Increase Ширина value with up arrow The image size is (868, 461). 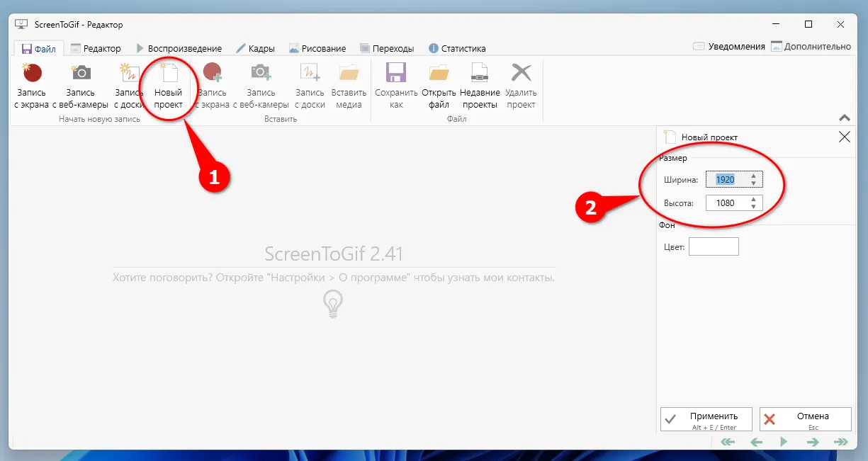click(x=753, y=176)
